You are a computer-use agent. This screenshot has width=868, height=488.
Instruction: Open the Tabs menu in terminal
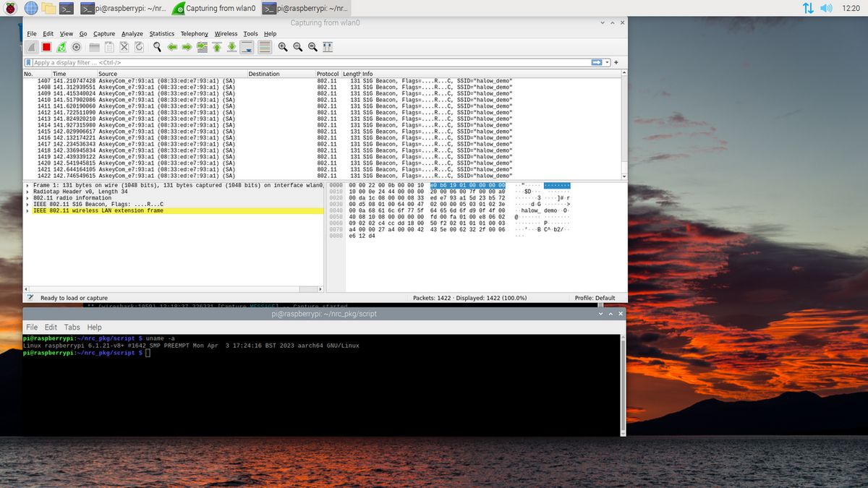point(72,328)
